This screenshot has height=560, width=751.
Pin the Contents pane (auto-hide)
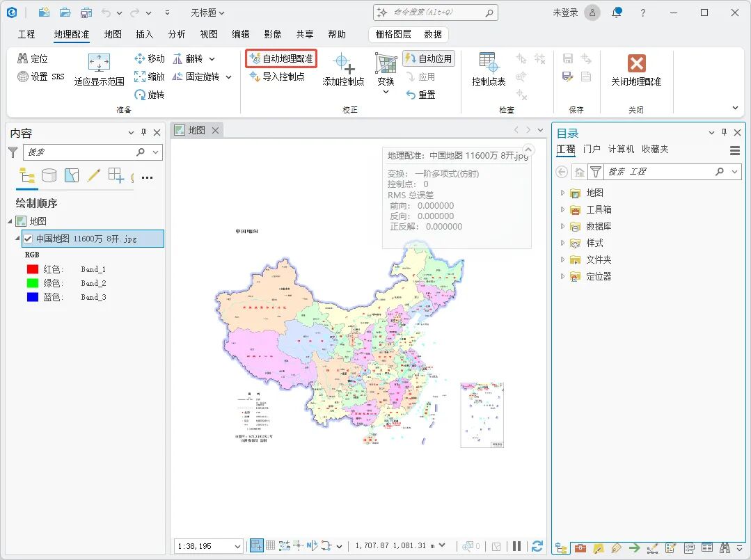click(143, 133)
